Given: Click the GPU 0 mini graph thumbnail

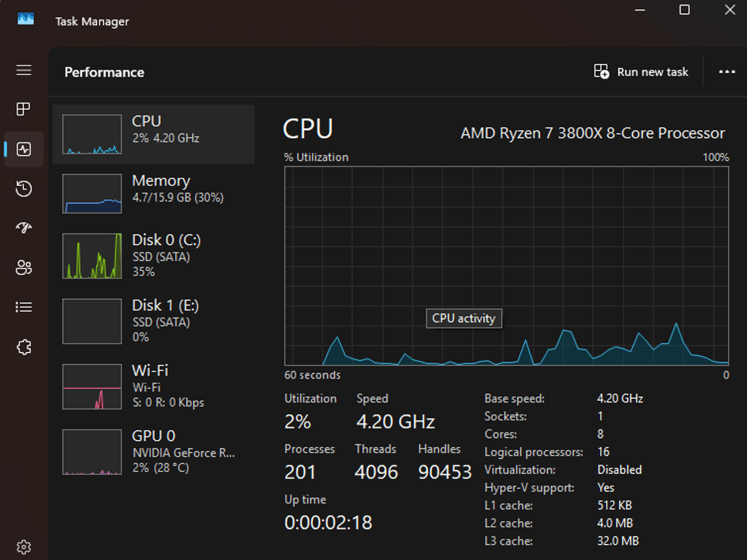Looking at the screenshot, I should tap(92, 452).
